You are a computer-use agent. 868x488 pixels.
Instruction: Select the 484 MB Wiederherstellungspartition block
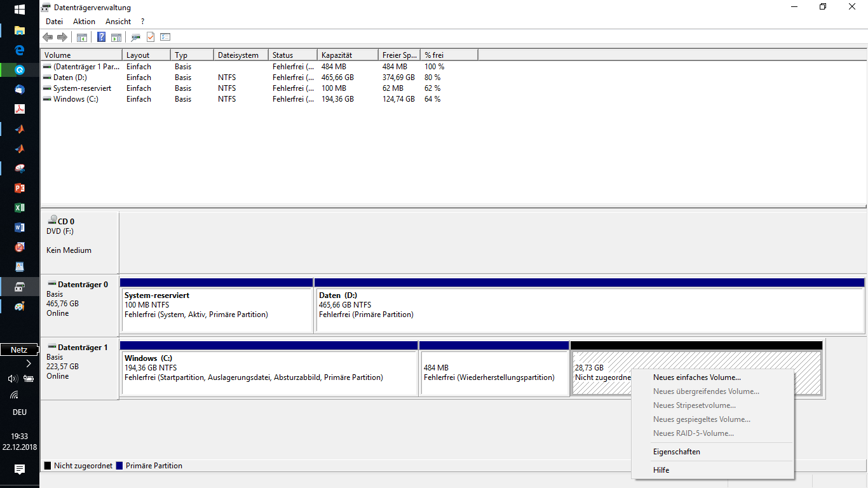(494, 368)
